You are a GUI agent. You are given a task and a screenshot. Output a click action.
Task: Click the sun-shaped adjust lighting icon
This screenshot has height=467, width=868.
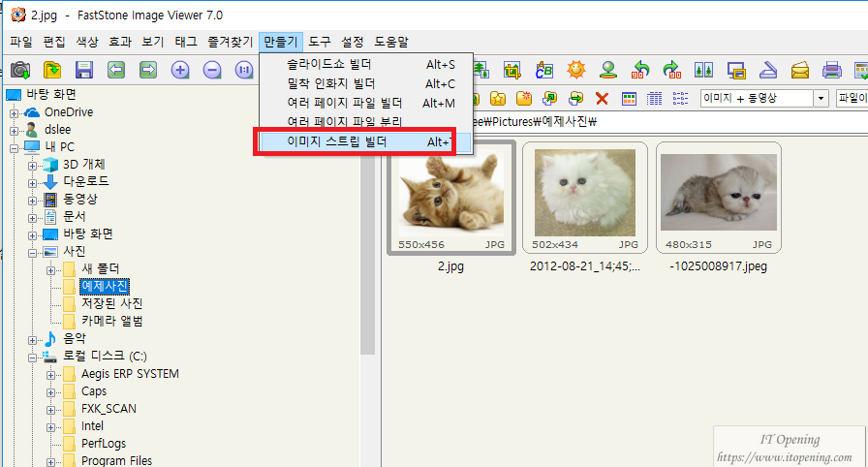click(577, 70)
